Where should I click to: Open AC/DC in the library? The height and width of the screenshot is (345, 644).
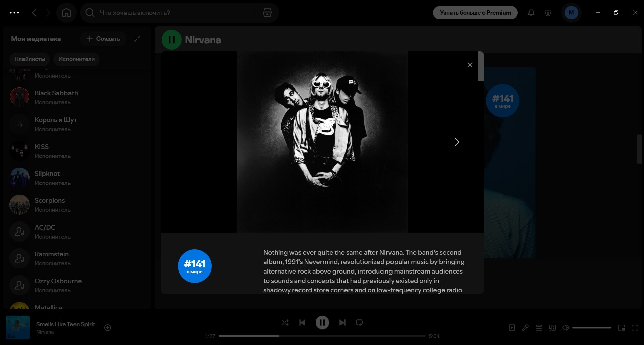pyautogui.click(x=77, y=232)
